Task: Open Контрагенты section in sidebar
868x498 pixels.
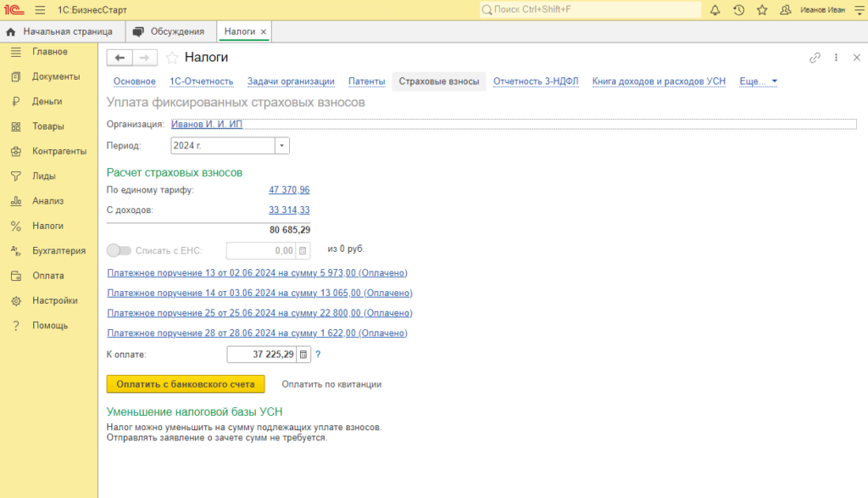Action: tap(48, 151)
